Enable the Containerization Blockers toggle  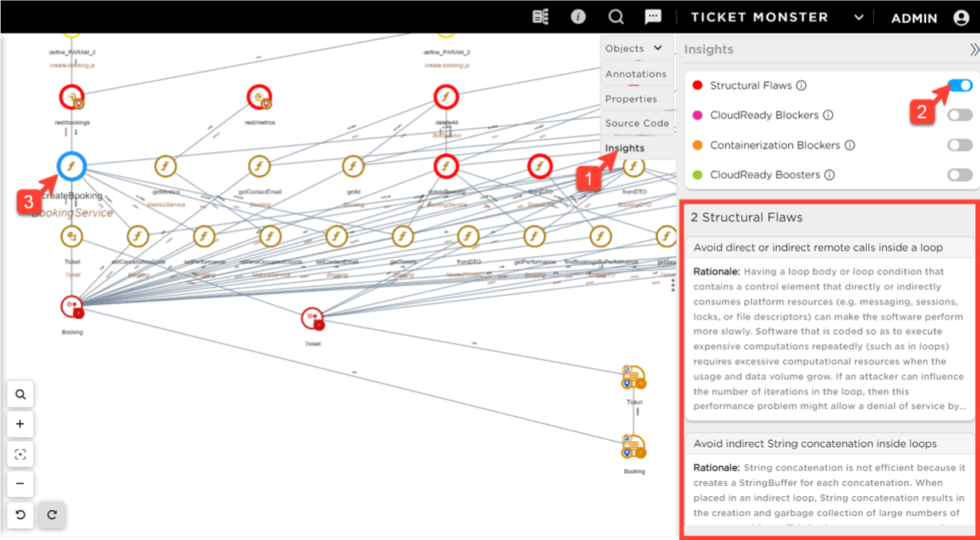tap(960, 145)
